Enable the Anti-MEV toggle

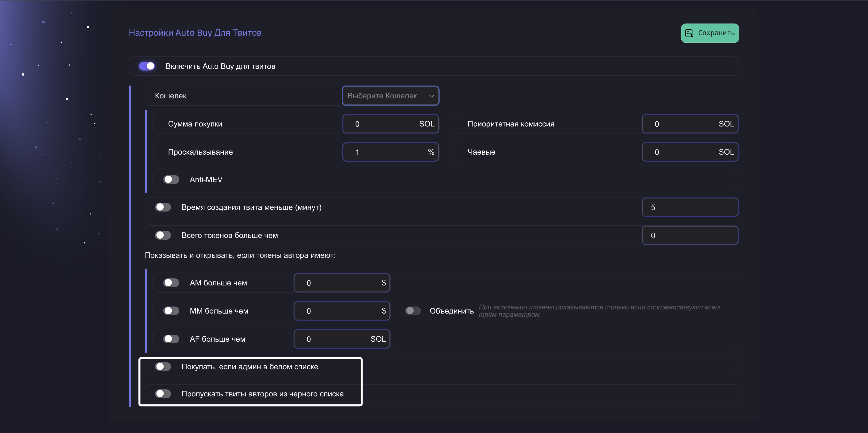pyautogui.click(x=171, y=179)
